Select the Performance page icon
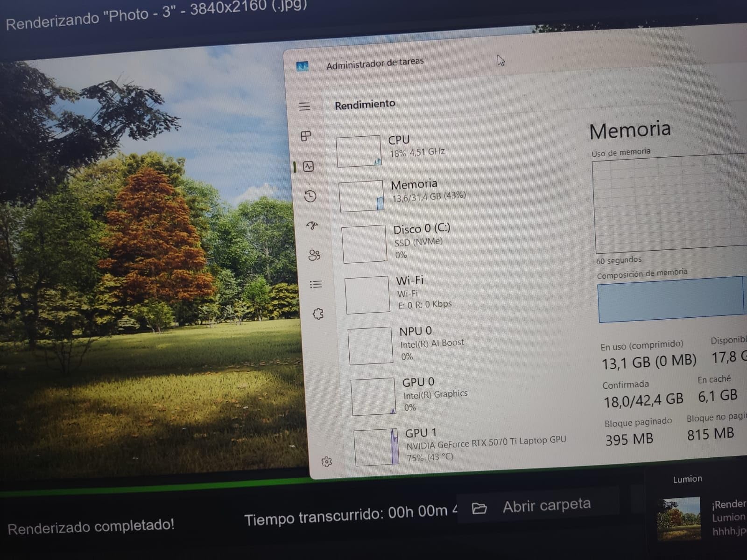The image size is (747, 560). coord(308,167)
